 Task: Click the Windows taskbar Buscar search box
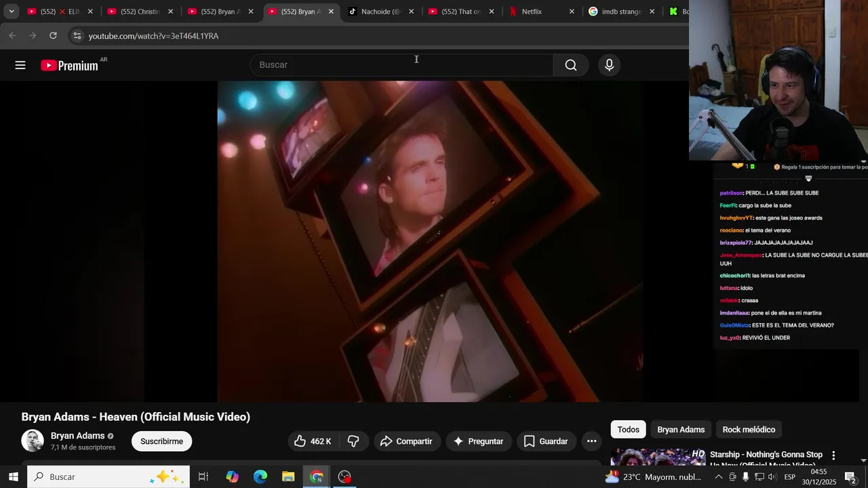pos(109,476)
